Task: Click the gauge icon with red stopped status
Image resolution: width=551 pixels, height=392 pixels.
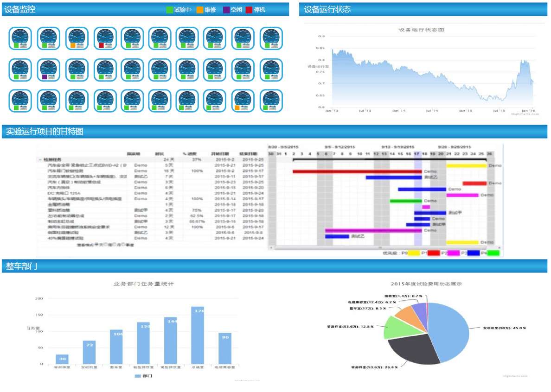Action: [104, 38]
